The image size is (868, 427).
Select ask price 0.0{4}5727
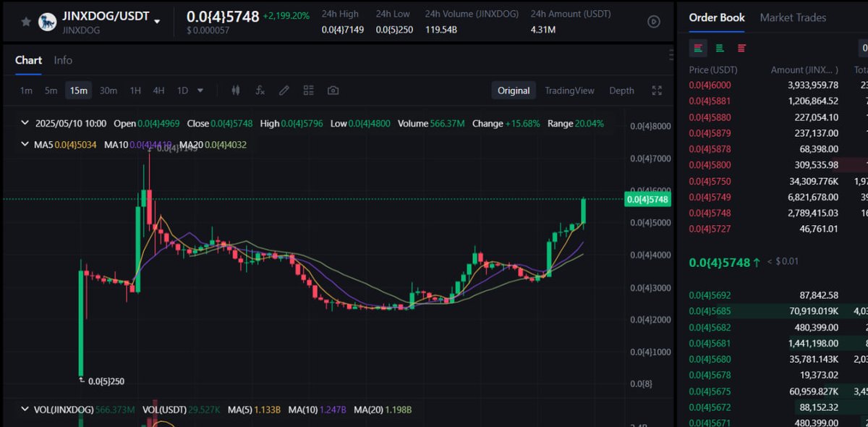[710, 229]
